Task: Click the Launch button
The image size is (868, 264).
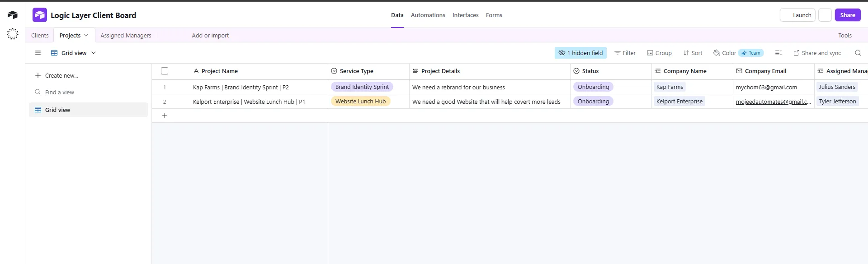Action: (797, 15)
